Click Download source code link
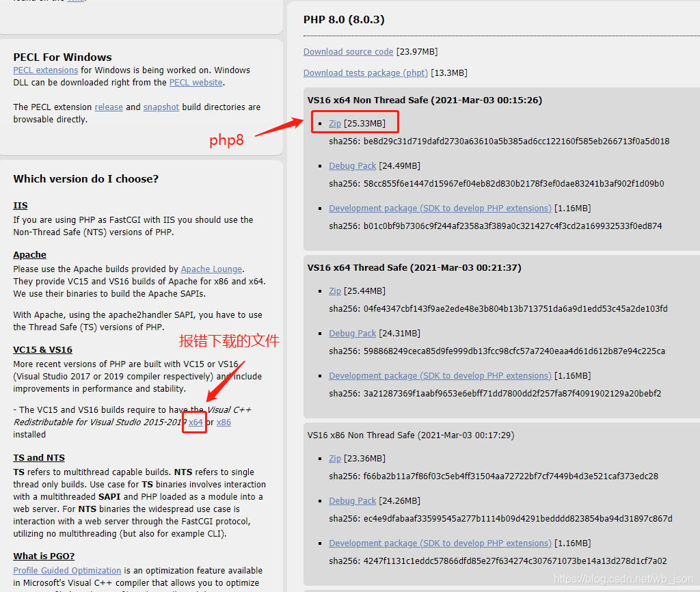Viewport: 700px width, 592px height. [348, 52]
